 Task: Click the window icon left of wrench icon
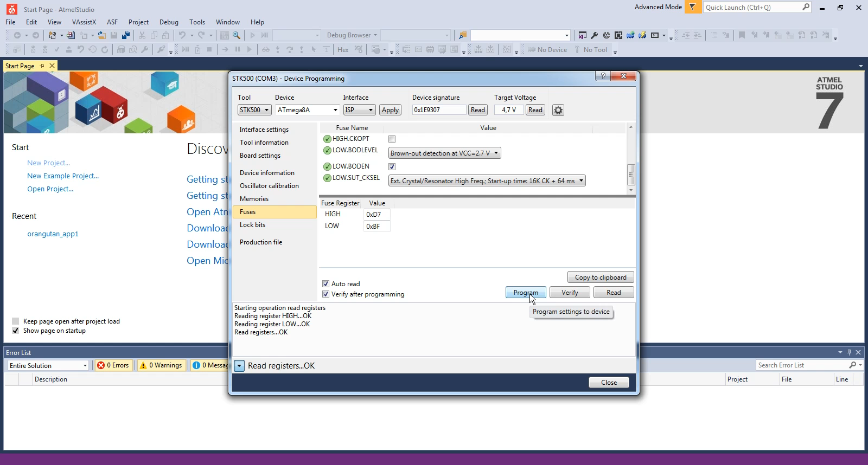(x=582, y=35)
